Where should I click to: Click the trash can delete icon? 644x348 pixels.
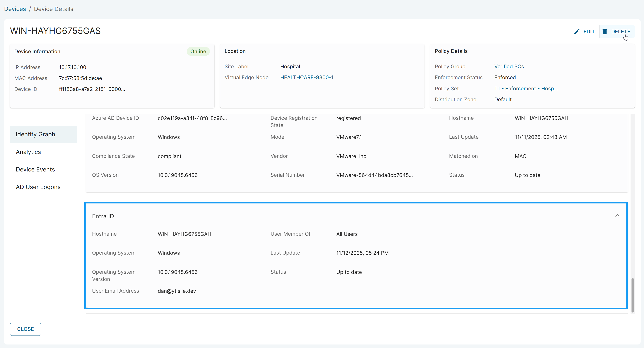coord(605,31)
